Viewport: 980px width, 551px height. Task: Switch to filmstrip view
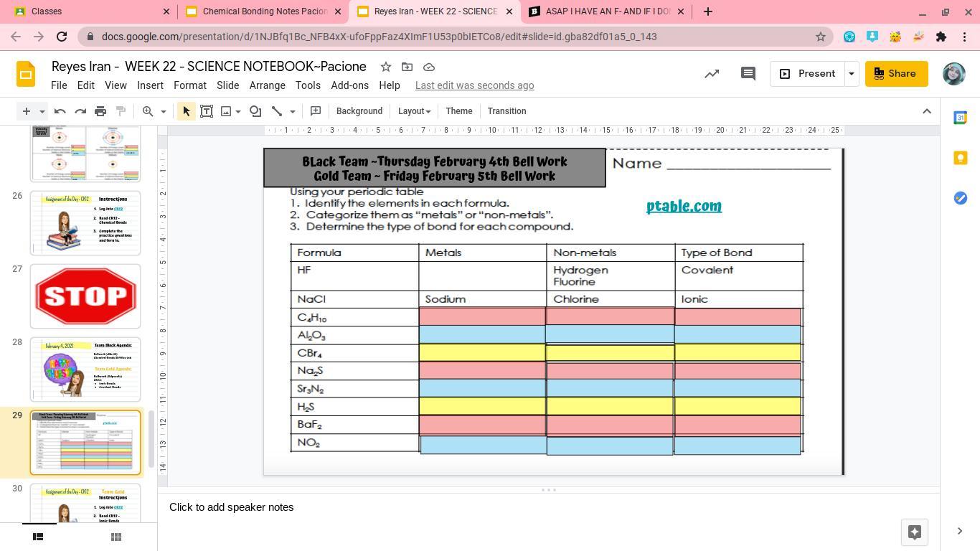click(x=39, y=537)
